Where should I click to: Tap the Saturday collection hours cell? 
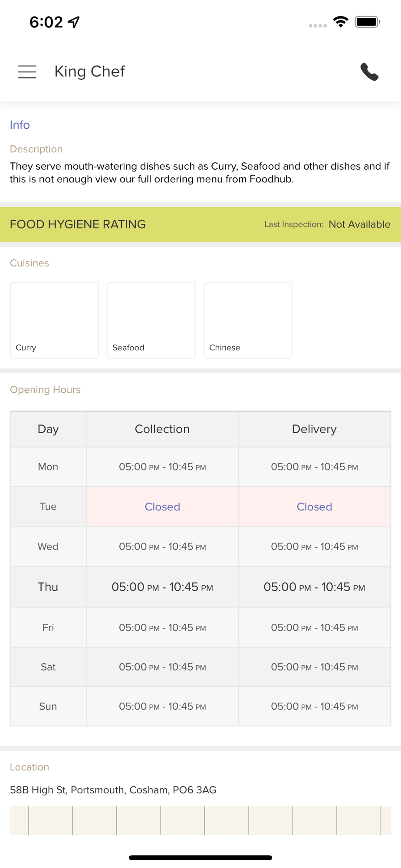click(162, 667)
